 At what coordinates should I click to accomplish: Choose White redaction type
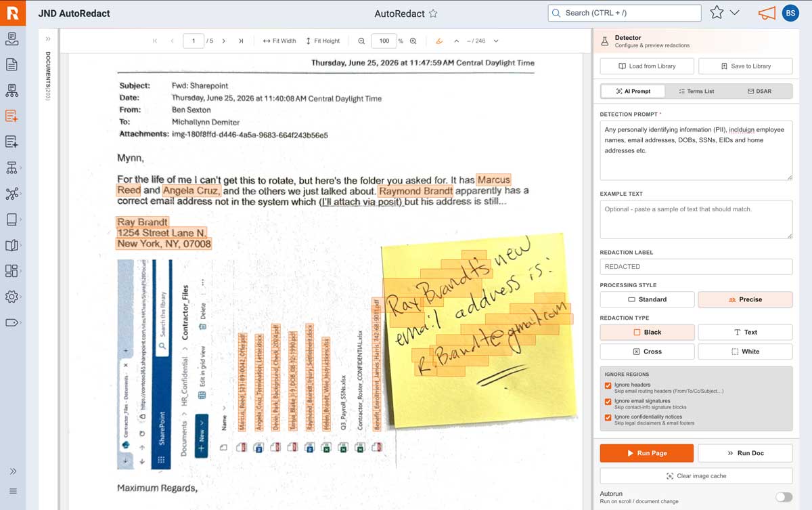745,352
